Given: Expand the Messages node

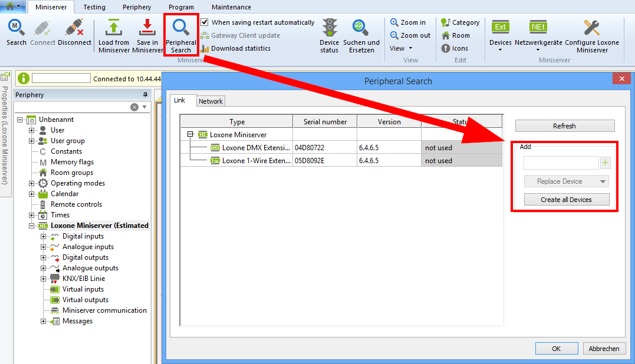Looking at the screenshot, I should 43,321.
